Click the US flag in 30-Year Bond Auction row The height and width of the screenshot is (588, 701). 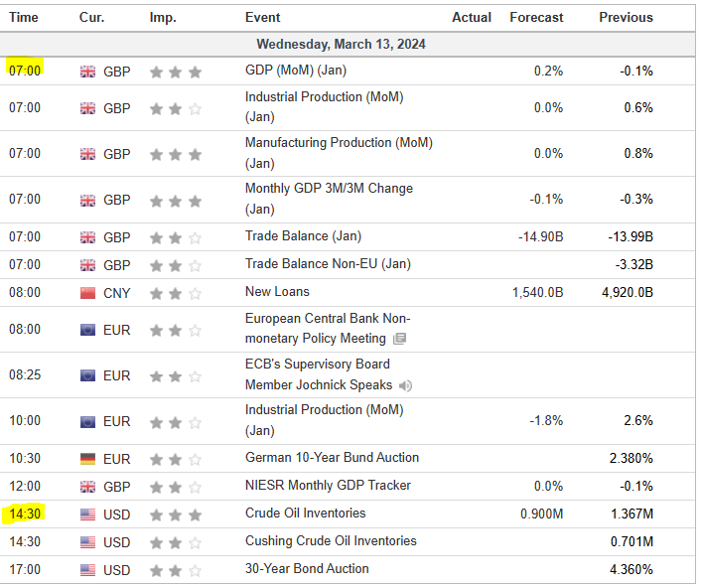tap(87, 570)
